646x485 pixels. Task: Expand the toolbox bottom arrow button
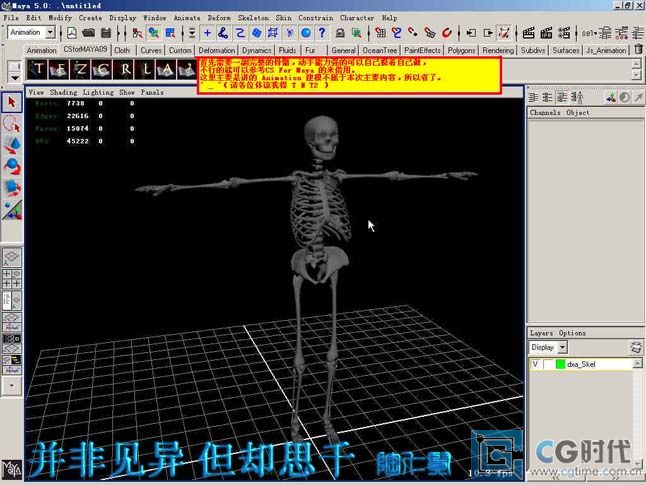point(12,386)
